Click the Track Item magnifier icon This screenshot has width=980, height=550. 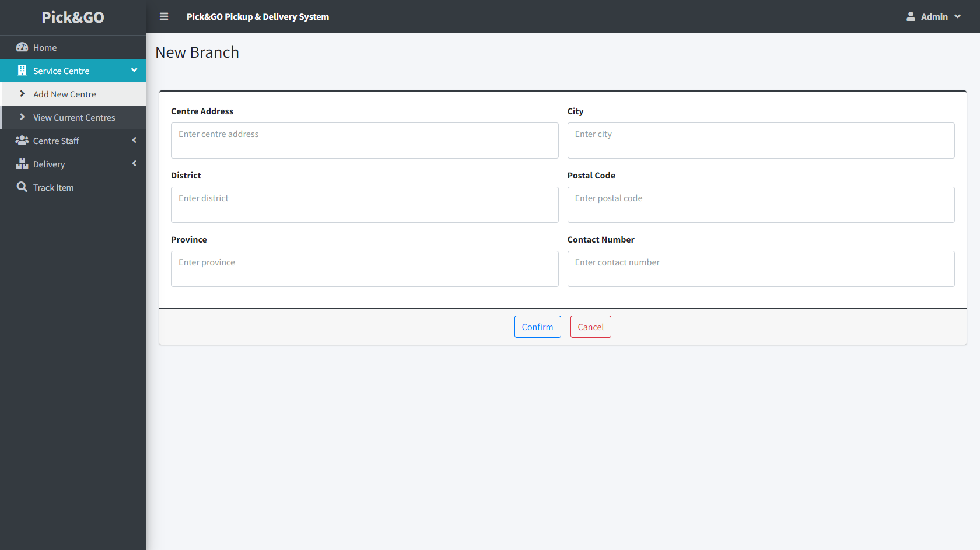coord(22,187)
